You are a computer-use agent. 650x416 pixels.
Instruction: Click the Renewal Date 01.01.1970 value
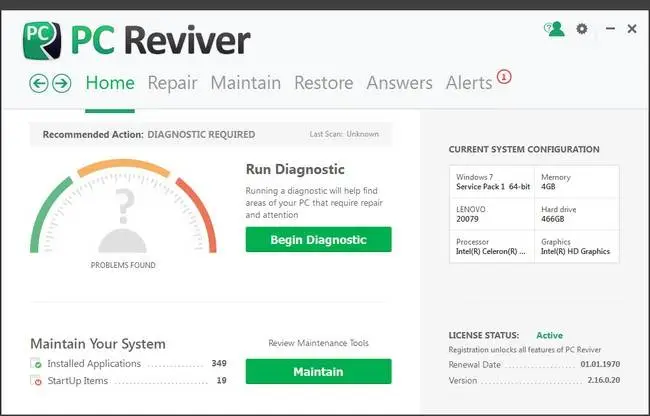point(600,364)
